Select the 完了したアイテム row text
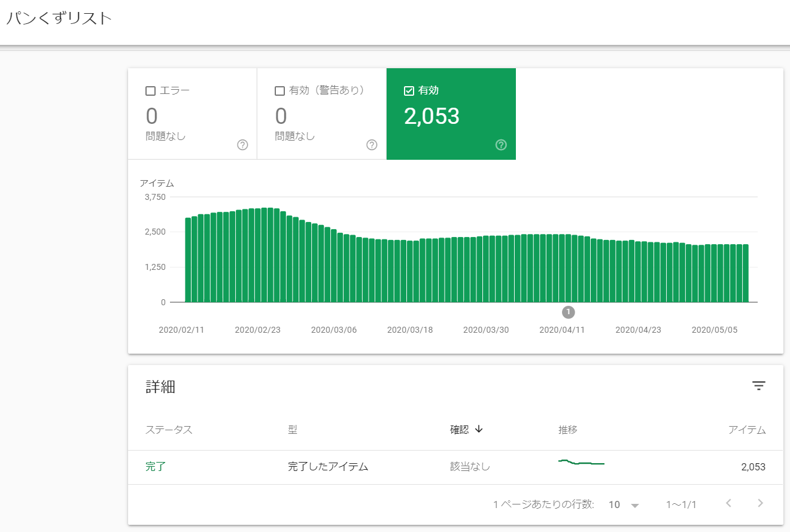790x532 pixels. (328, 467)
